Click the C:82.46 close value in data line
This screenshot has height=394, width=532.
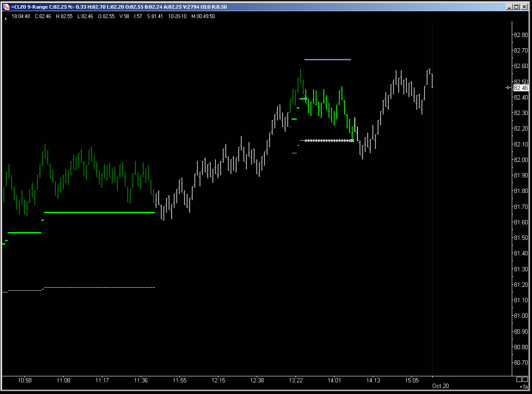[43, 16]
